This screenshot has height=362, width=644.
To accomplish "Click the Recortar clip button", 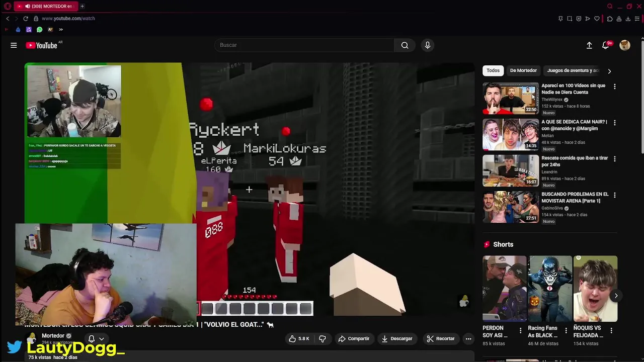I will [x=441, y=339].
